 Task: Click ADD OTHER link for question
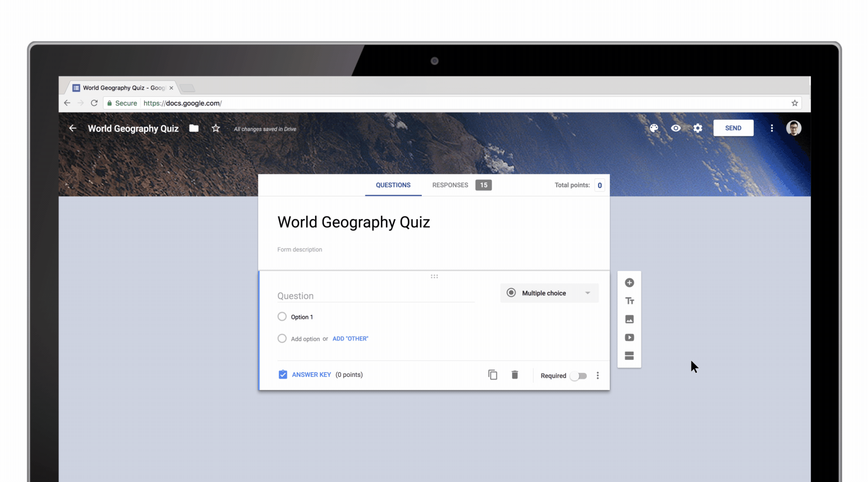pyautogui.click(x=350, y=338)
